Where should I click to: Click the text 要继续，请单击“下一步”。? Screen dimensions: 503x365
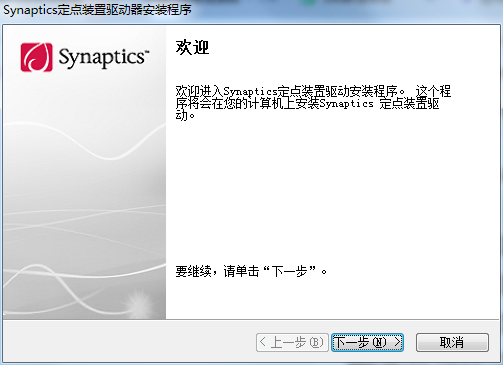coord(251,271)
